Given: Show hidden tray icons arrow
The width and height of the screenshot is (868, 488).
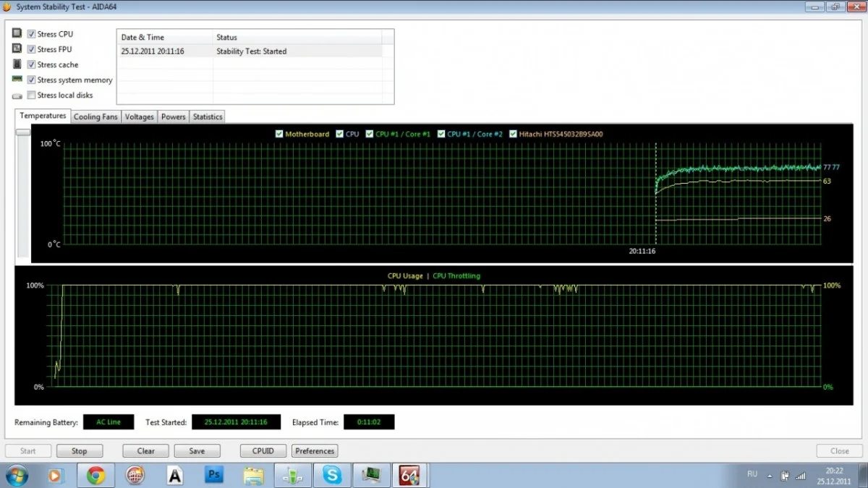Looking at the screenshot, I should 770,476.
